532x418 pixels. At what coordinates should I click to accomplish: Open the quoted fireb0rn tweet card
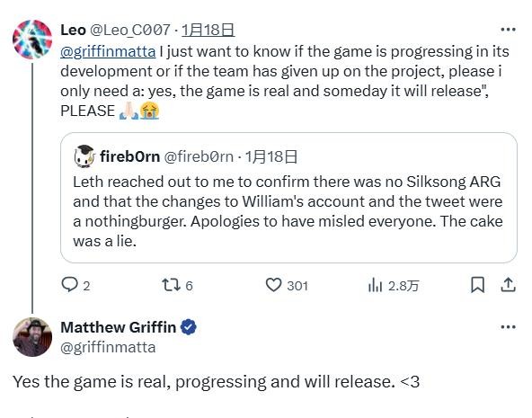coord(288,198)
